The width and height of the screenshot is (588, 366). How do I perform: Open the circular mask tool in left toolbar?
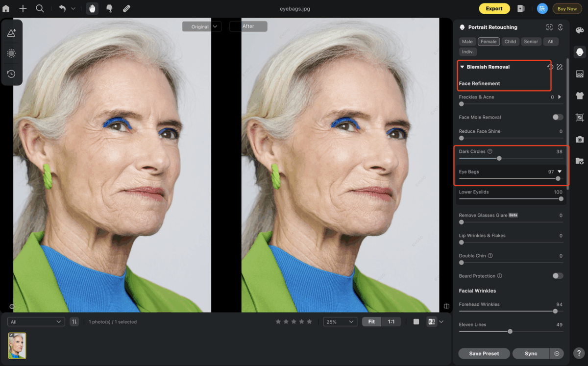(11, 53)
